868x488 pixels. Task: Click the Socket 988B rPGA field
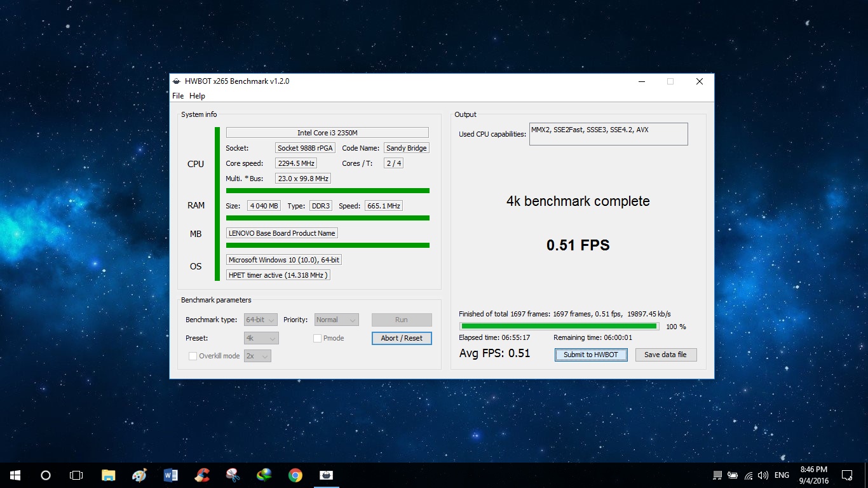[305, 148]
